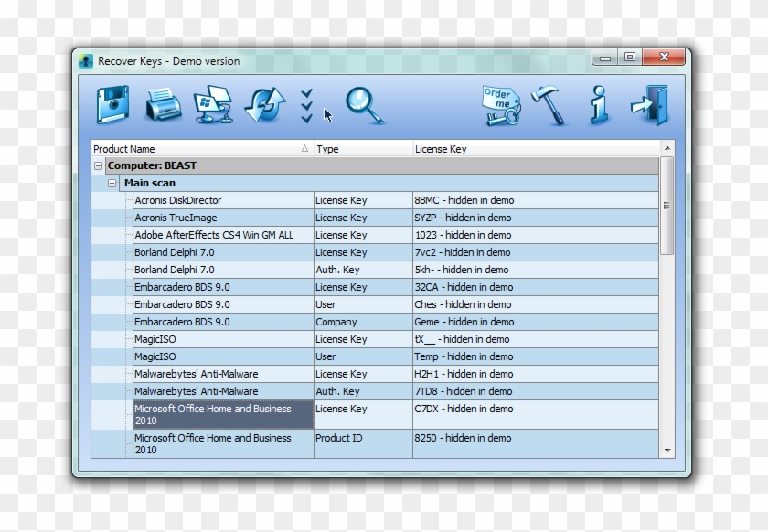The height and width of the screenshot is (532, 768).
Task: Click the Exit door icon
Action: pos(650,105)
